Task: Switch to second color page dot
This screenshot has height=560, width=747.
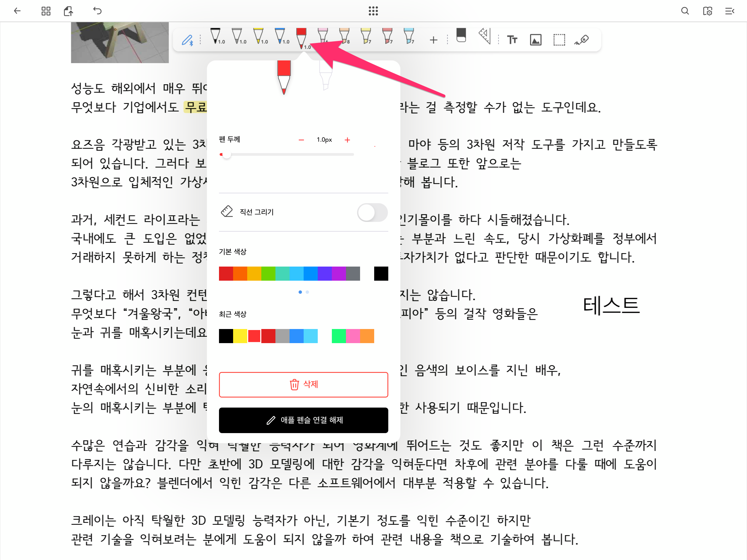Action: coord(307,292)
